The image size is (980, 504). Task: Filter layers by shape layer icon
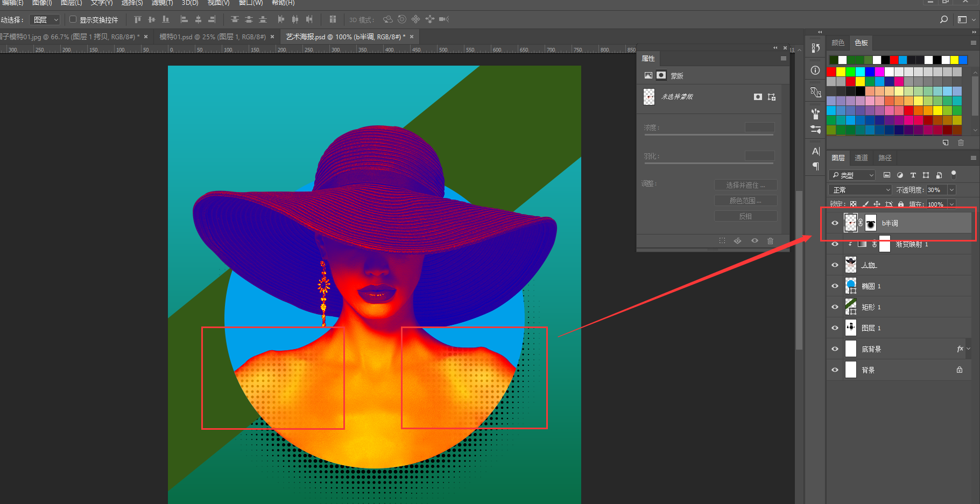(x=926, y=175)
